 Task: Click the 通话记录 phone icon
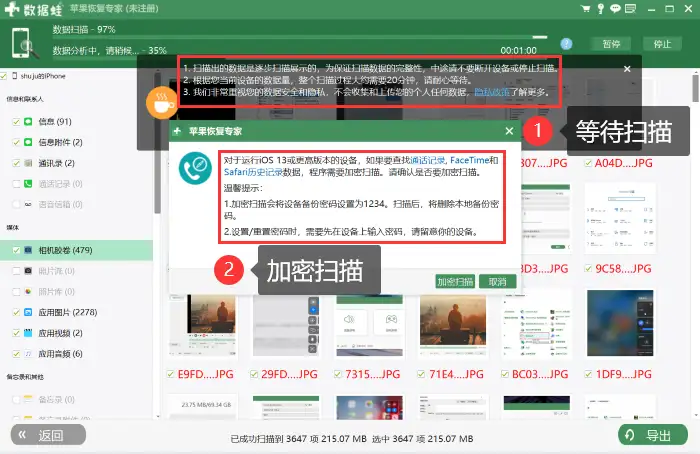(x=28, y=183)
